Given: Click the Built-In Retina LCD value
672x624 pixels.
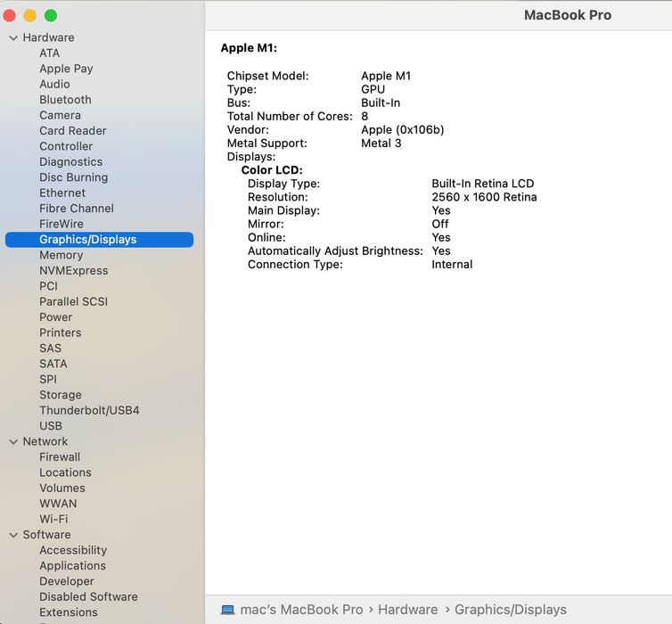Looking at the screenshot, I should coord(482,184).
